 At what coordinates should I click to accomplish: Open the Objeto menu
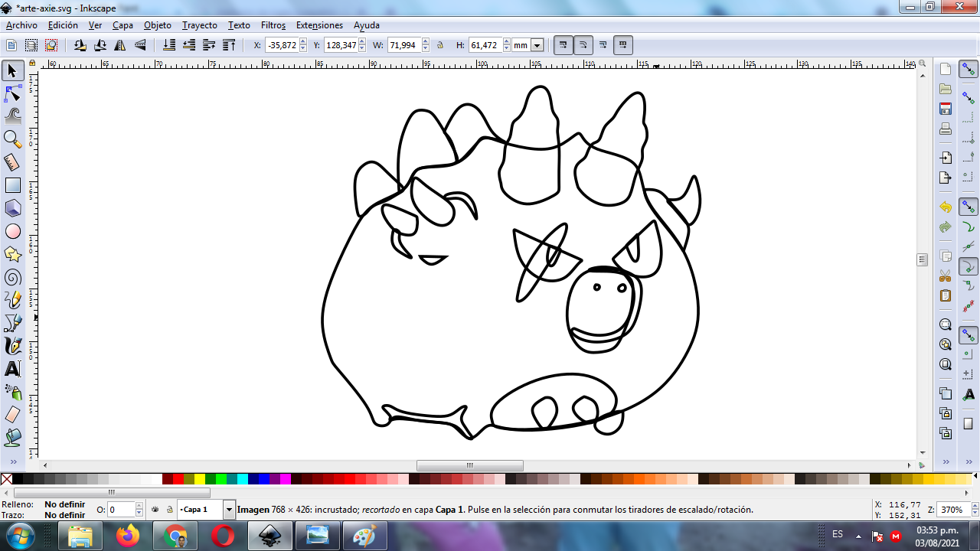(158, 25)
